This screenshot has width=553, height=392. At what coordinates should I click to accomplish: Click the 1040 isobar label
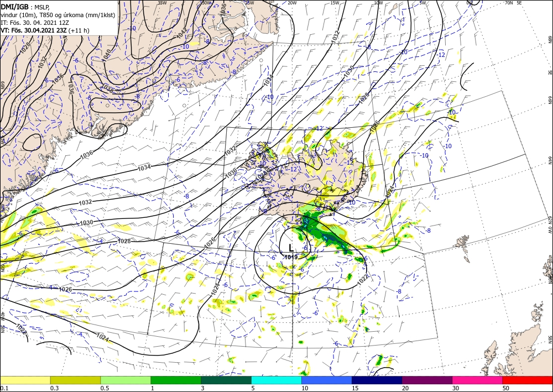click(x=108, y=55)
